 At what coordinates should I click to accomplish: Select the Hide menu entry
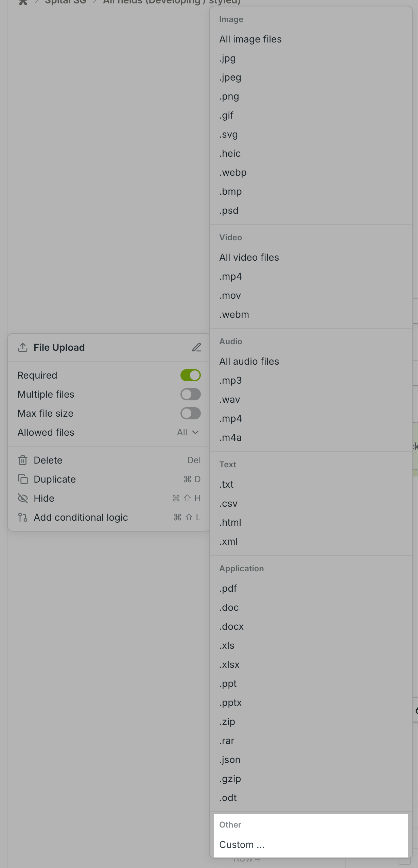(109, 498)
